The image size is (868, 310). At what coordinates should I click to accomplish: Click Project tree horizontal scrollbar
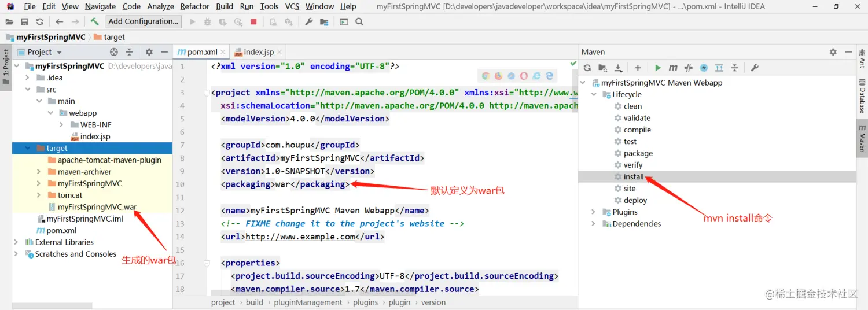pyautogui.click(x=52, y=306)
